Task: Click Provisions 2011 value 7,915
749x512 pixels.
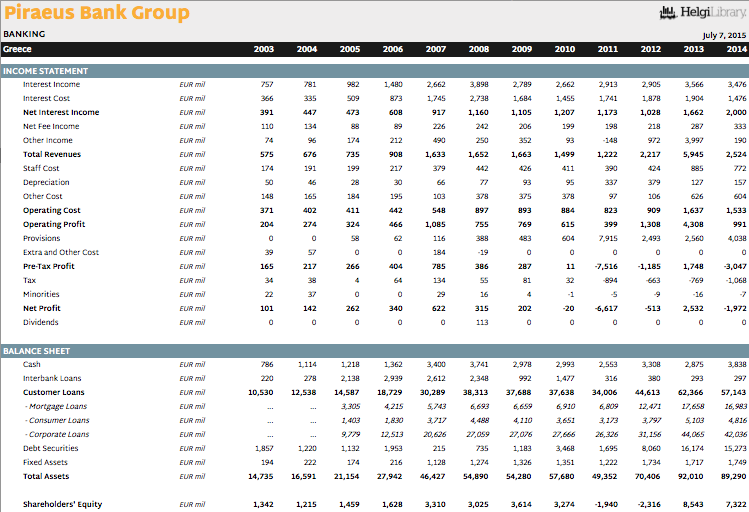Action: (x=608, y=238)
